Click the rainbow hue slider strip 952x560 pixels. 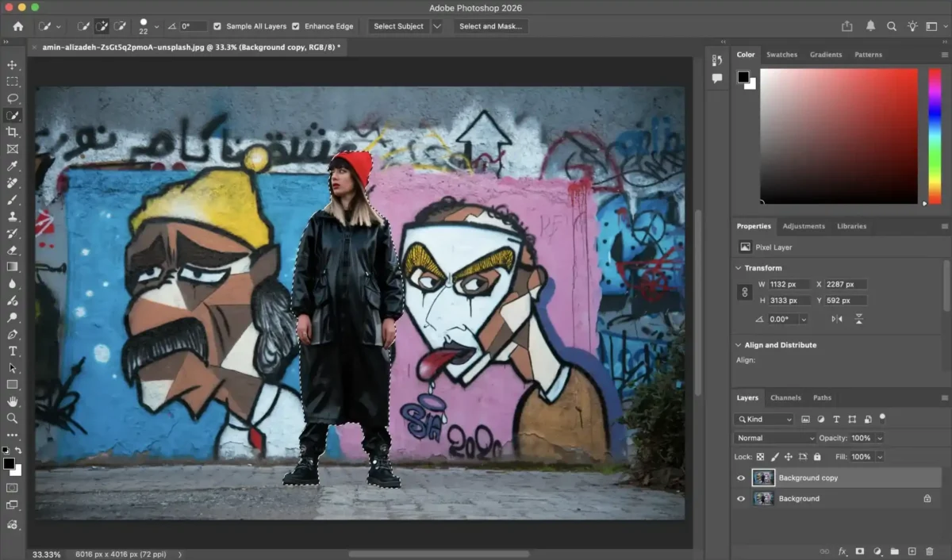[935, 135]
